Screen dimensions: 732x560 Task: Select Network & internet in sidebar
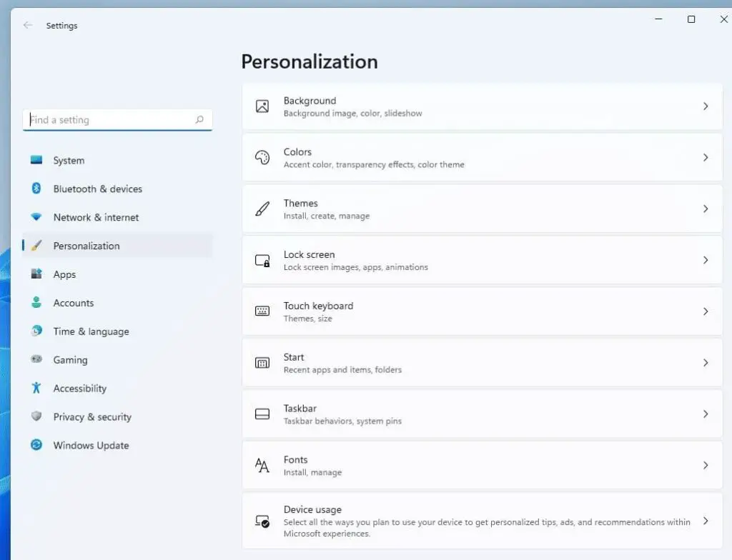[x=96, y=217]
